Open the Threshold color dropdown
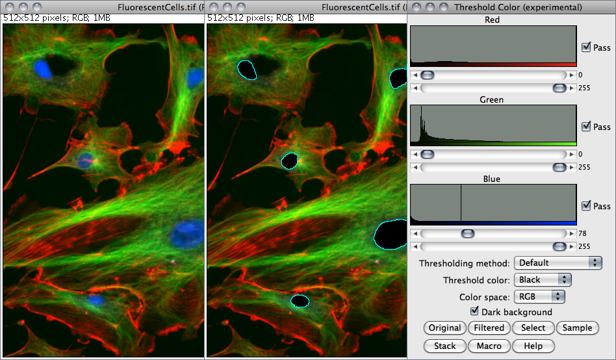 point(543,280)
